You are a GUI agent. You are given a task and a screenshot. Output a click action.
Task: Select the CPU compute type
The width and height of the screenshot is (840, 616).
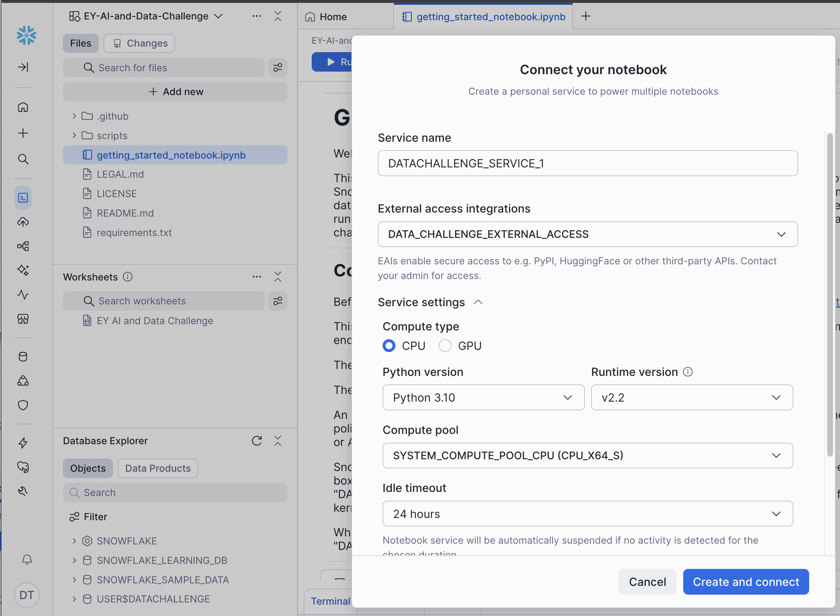click(x=389, y=346)
